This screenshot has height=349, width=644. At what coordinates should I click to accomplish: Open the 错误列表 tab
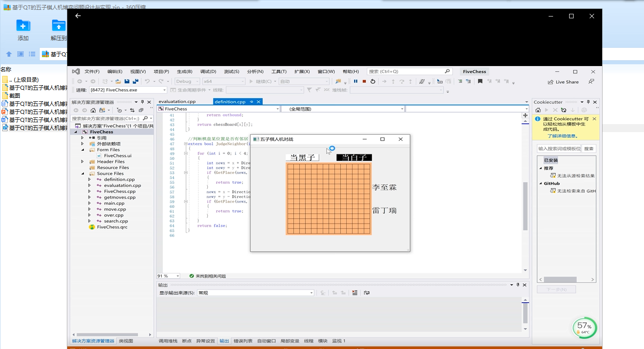(243, 341)
